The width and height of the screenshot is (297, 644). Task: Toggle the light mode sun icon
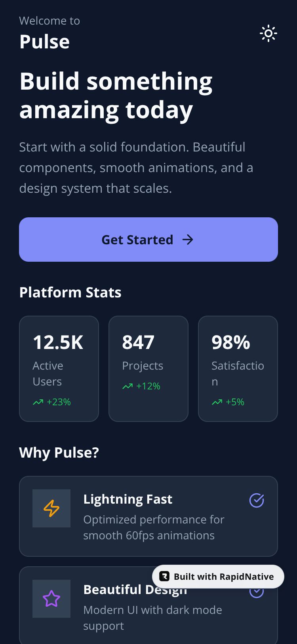268,34
